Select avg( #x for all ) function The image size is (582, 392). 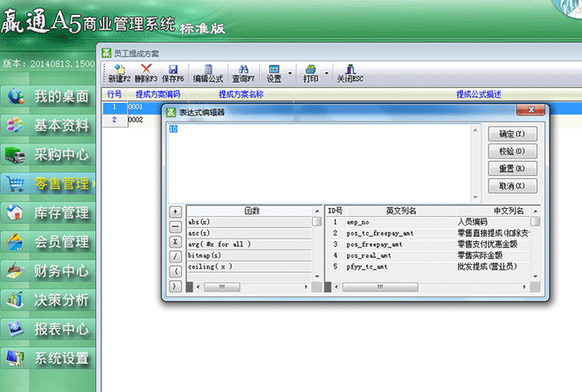coord(250,244)
